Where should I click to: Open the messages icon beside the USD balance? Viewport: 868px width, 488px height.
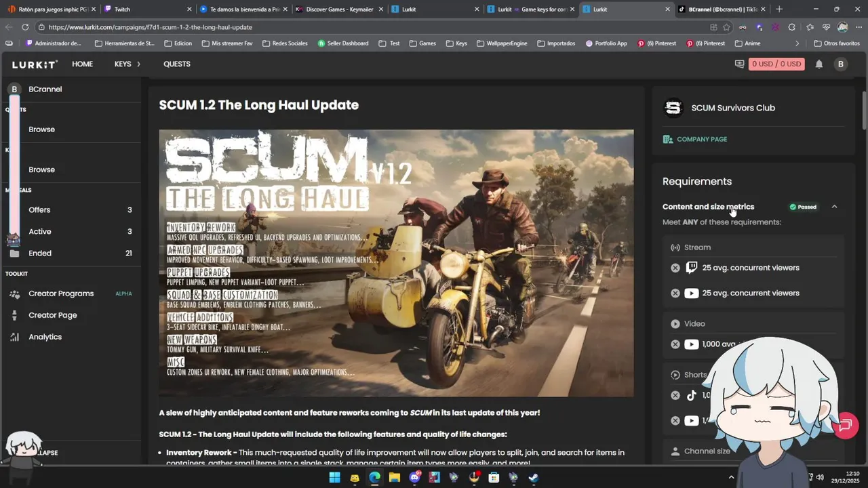point(739,64)
